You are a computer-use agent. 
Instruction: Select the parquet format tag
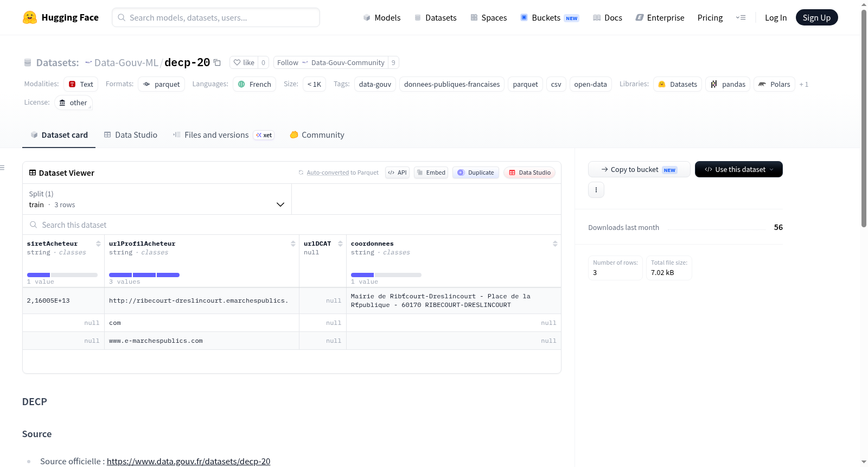[162, 84]
